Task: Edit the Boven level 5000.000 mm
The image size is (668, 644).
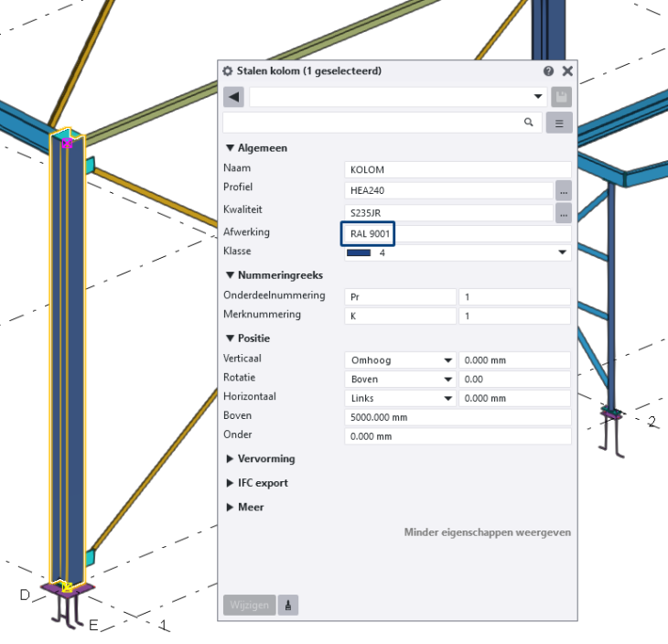Action: tap(458, 417)
